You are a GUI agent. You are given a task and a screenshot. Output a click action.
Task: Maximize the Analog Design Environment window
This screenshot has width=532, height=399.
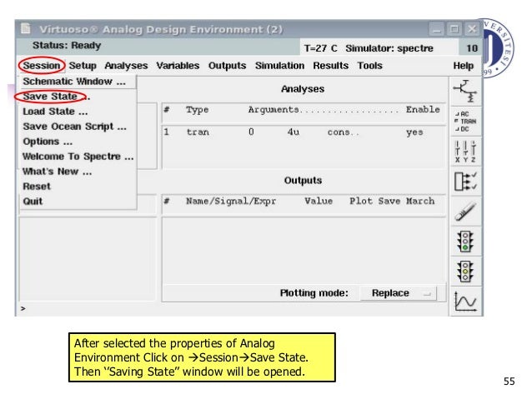point(454,29)
